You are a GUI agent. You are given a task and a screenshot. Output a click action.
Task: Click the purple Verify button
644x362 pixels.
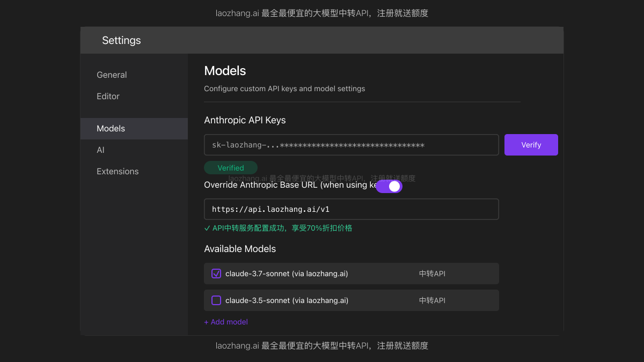pyautogui.click(x=531, y=145)
